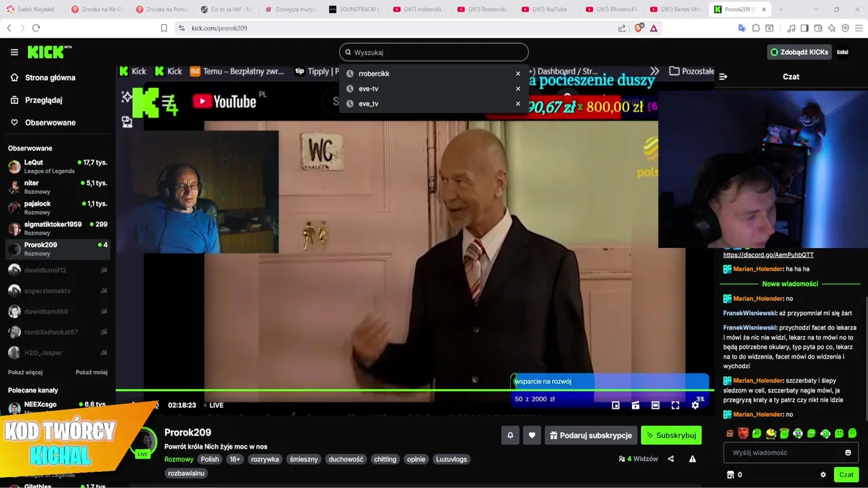Jump to Nowe wiadomości in chat
The width and height of the screenshot is (868, 488).
(x=790, y=284)
